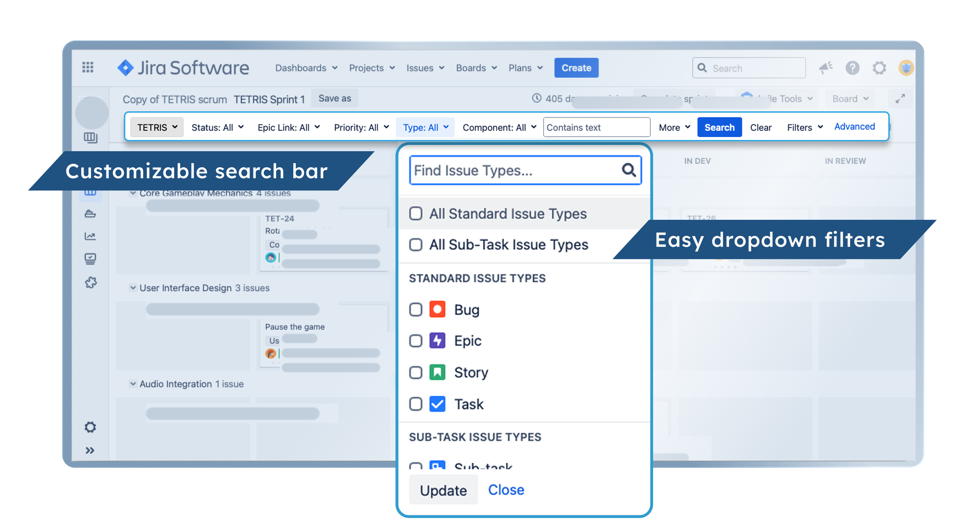Click the clock icon by days remaining
This screenshot has height=532, width=980.
(x=537, y=98)
